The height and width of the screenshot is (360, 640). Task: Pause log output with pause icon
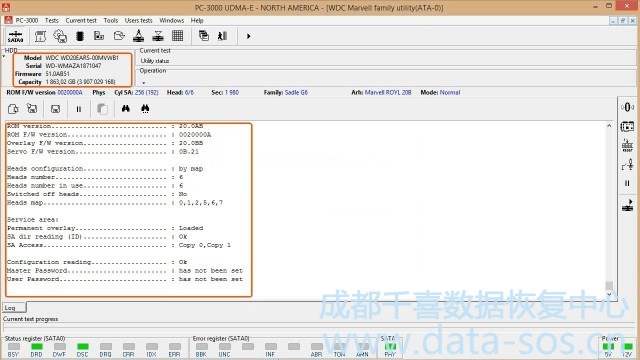click(79, 109)
